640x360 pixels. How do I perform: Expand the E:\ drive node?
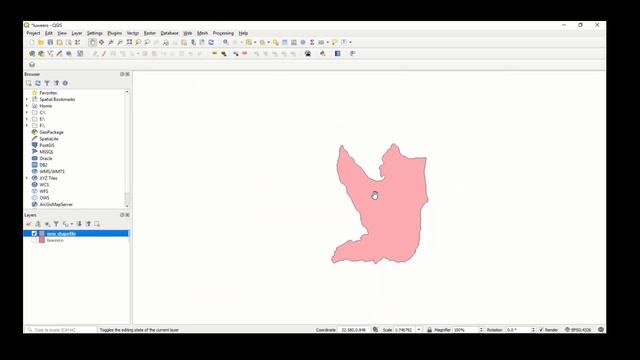[27, 119]
